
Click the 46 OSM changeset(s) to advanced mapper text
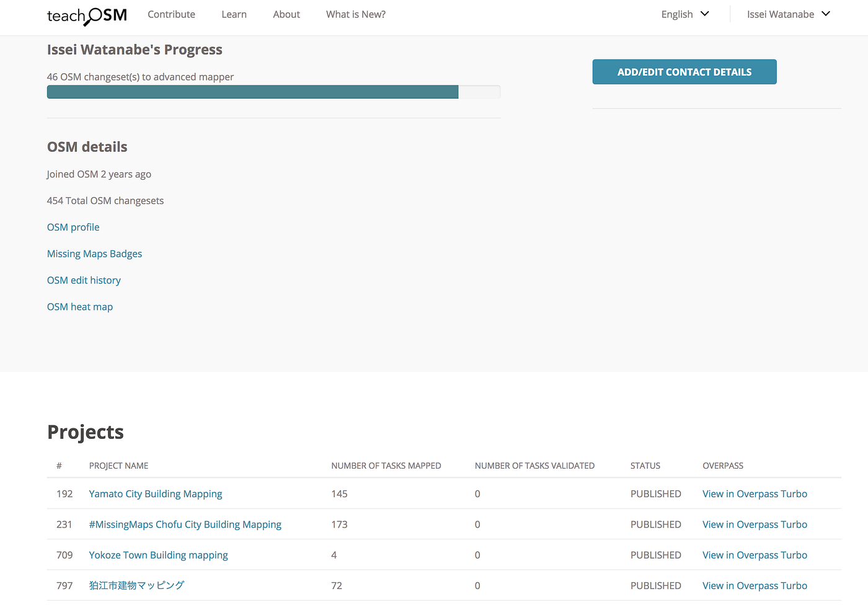point(140,77)
